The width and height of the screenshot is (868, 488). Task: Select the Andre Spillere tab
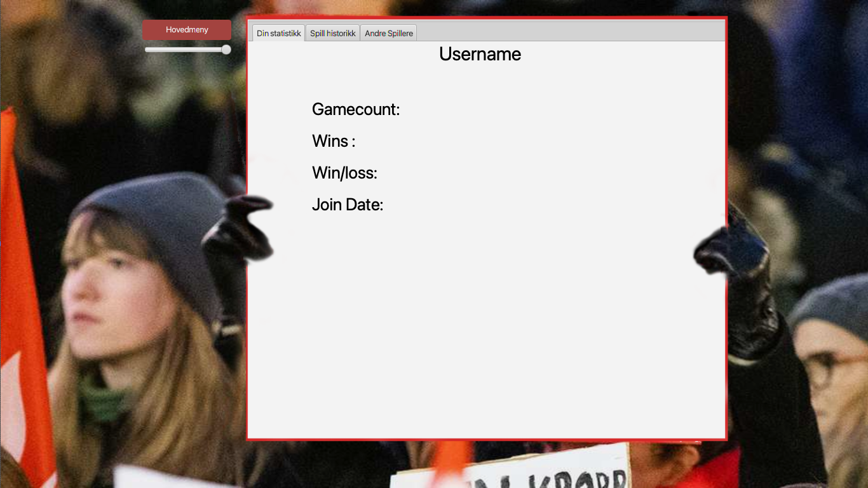click(389, 33)
